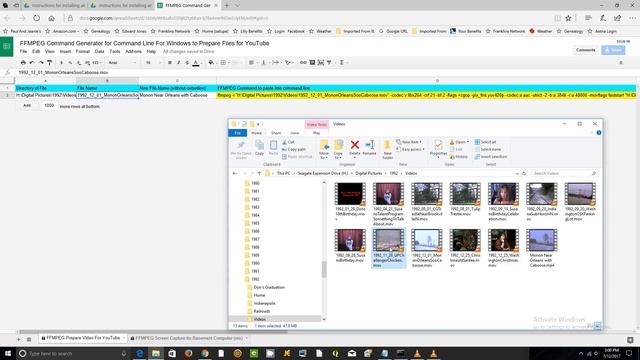Click the insert link icon

[303, 62]
